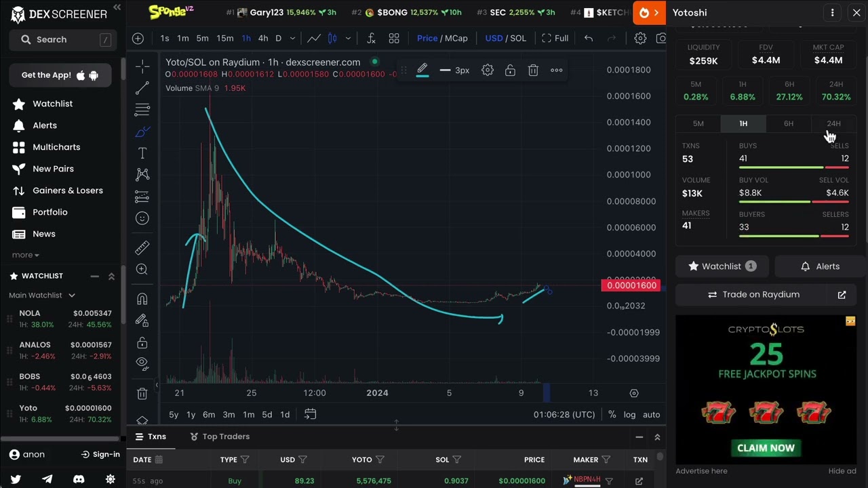This screenshot has height=488, width=868.
Task: Toggle fullscreen with the Full button
Action: coord(555,39)
